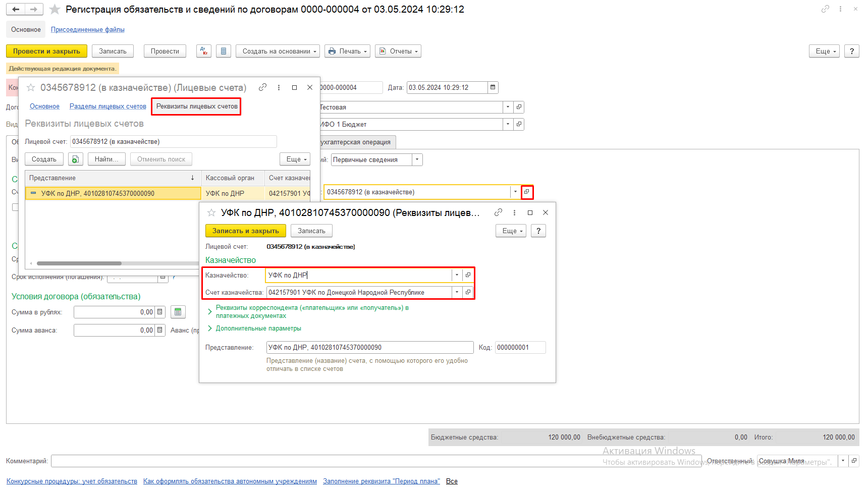Click Записать button in main toolbar
Viewport: 868px width, 491px height.
[113, 51]
